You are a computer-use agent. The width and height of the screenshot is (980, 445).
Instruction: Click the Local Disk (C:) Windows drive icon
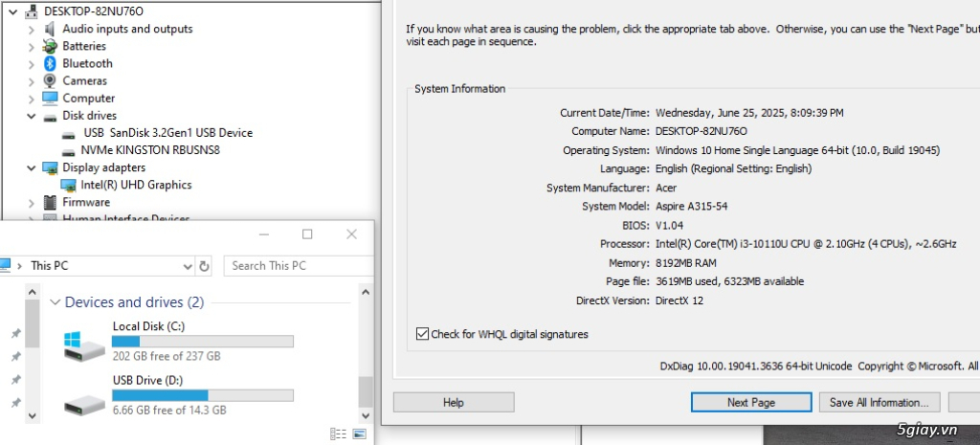[84, 345]
